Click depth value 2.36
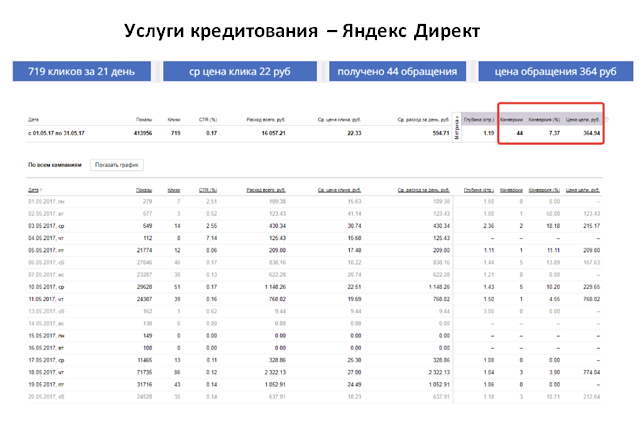640x426 pixels. [489, 226]
